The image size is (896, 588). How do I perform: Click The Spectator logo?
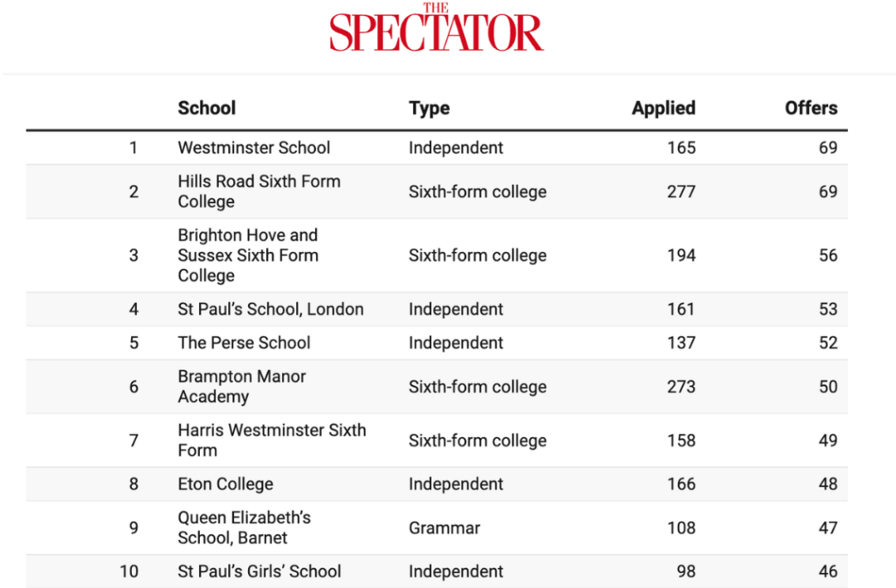(436, 27)
